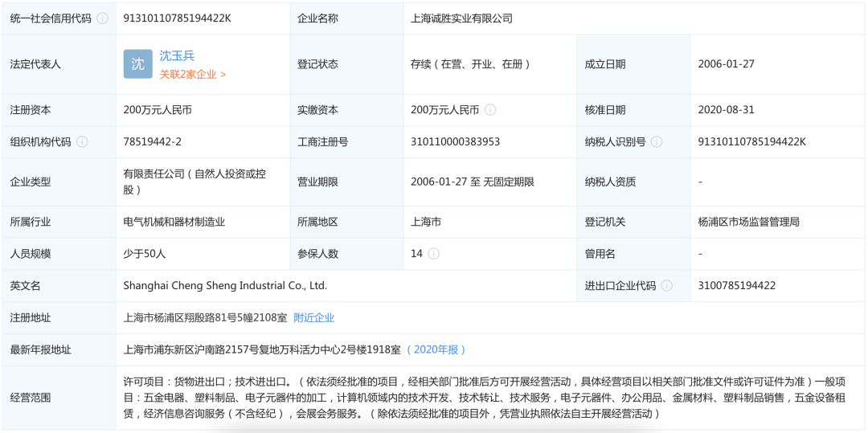Viewport: 868px width, 433px height.
Task: Select latest annual report address text
Action: pos(262,349)
